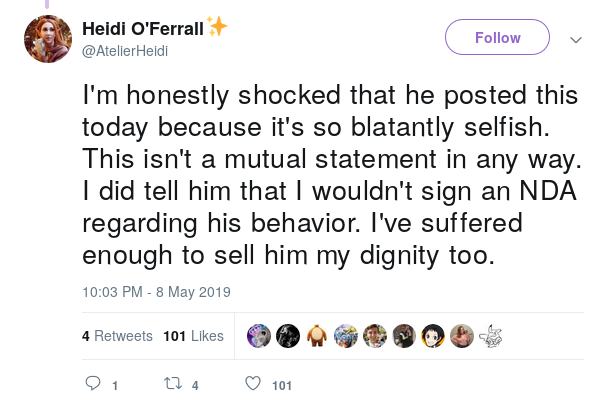Image resolution: width=607 pixels, height=413 pixels.
Task: Like the tweet with heart icon
Action: 253,383
